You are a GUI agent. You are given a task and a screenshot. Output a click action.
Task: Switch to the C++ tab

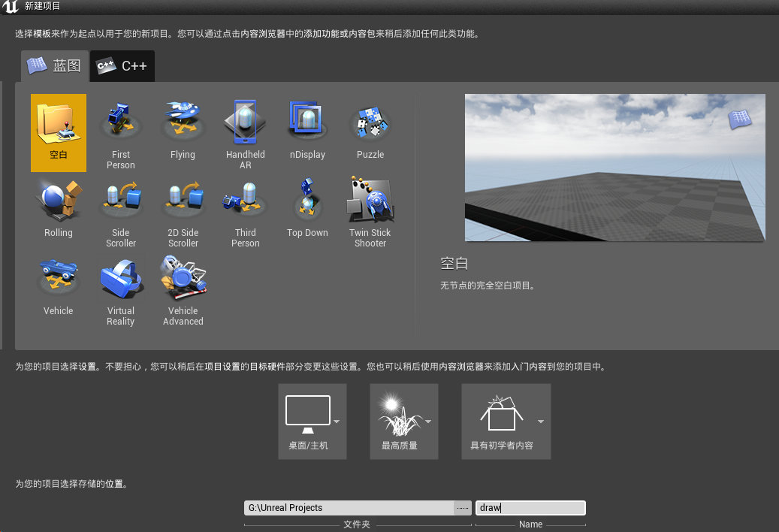click(122, 66)
